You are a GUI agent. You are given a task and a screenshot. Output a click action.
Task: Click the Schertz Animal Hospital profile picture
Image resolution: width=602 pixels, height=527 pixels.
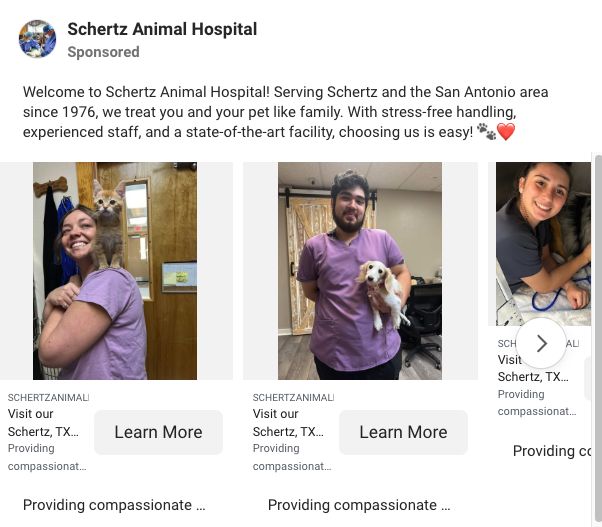click(x=38, y=39)
